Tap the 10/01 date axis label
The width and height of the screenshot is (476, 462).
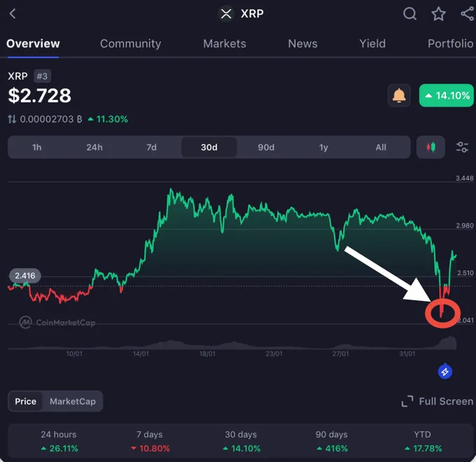pos(74,353)
